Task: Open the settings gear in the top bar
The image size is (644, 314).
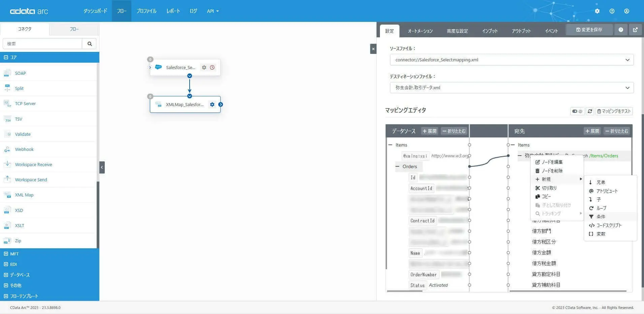Action: pyautogui.click(x=597, y=11)
